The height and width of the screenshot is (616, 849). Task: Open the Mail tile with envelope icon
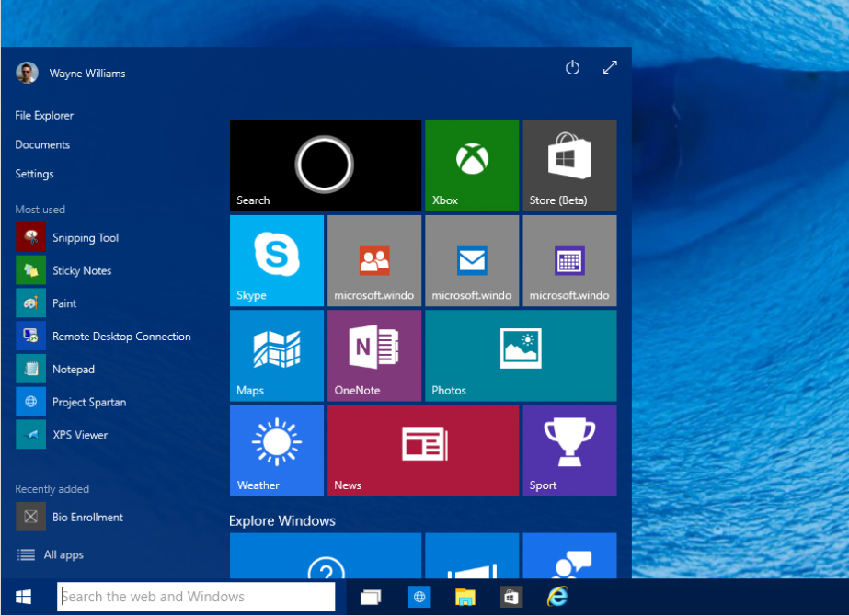[472, 260]
